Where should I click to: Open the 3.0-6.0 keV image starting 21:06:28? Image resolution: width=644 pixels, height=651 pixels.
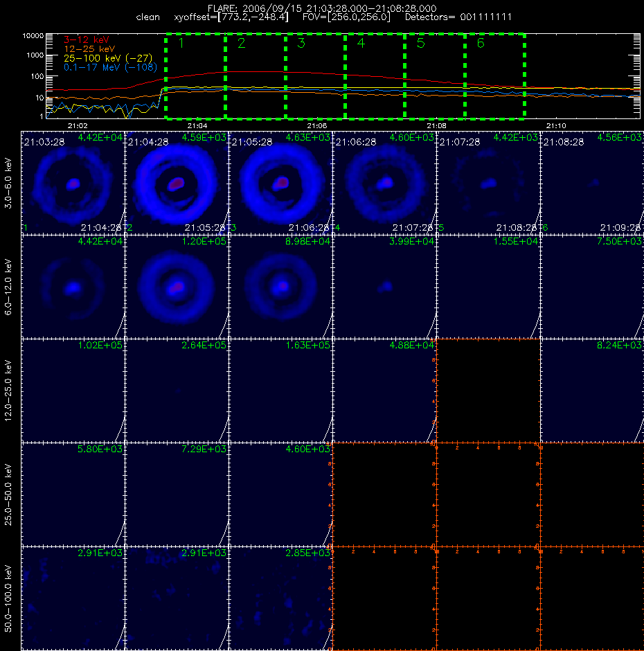(x=384, y=183)
